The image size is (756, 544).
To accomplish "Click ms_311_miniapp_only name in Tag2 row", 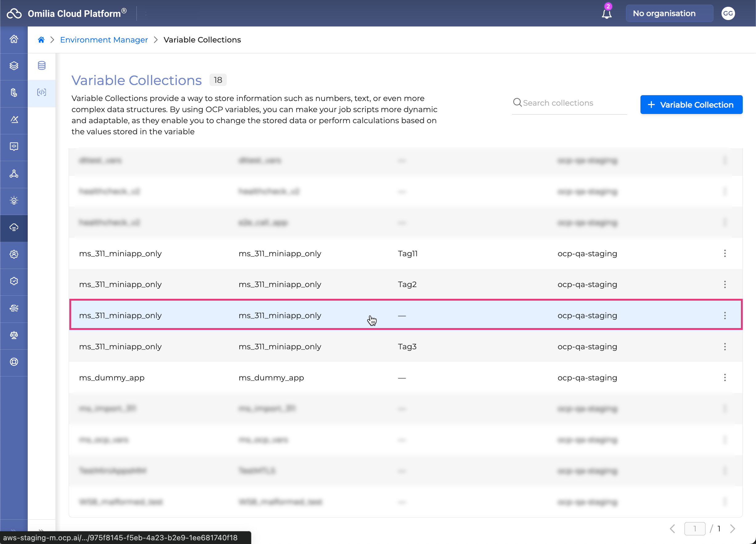I will [x=120, y=284].
